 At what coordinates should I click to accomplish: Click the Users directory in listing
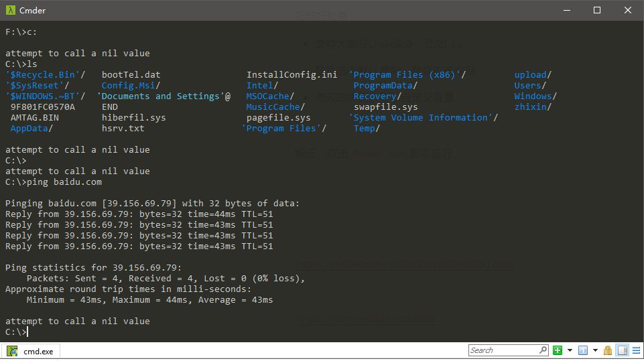click(529, 86)
